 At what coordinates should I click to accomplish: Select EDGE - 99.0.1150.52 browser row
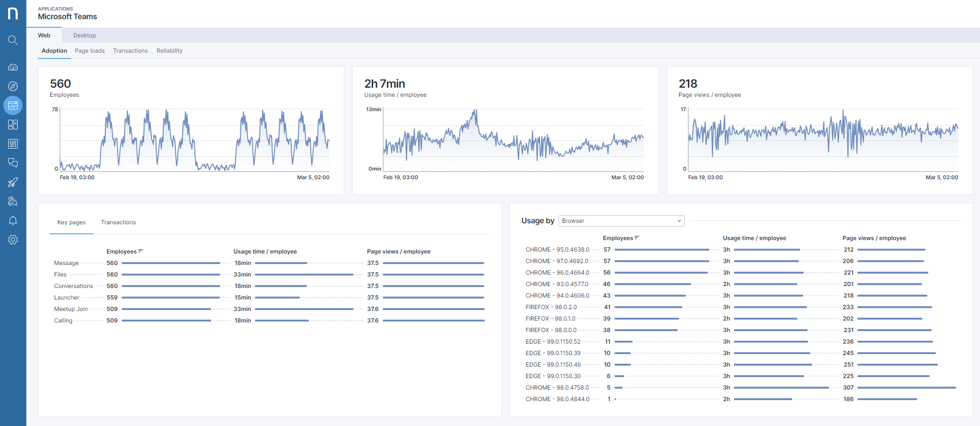pos(741,342)
